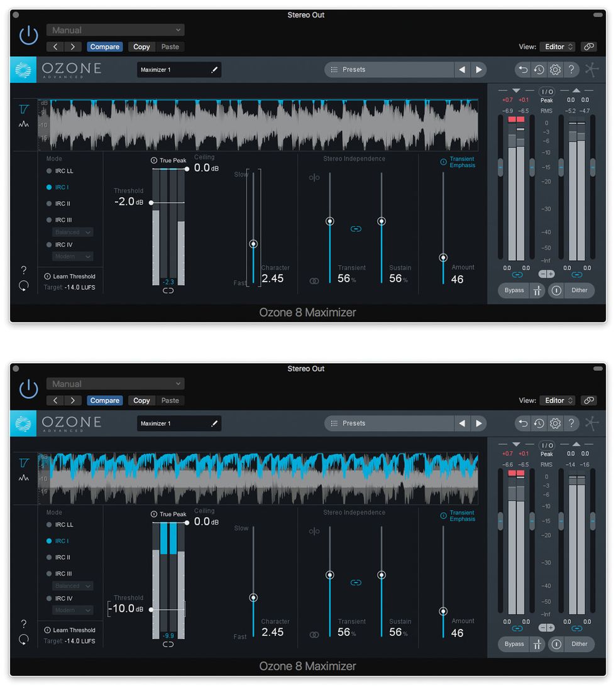Select IRC LL mode in upper window
This screenshot has height=686, width=616.
60,171
